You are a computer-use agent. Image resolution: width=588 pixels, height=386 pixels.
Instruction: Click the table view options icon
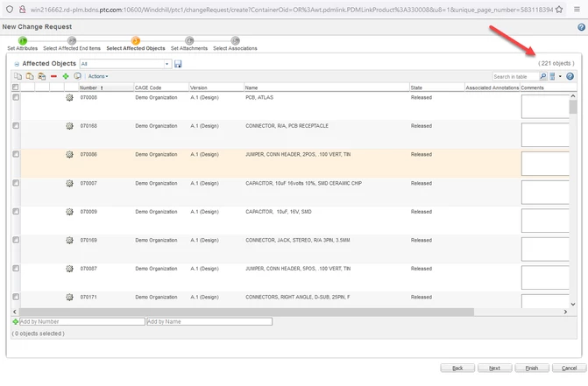(552, 76)
